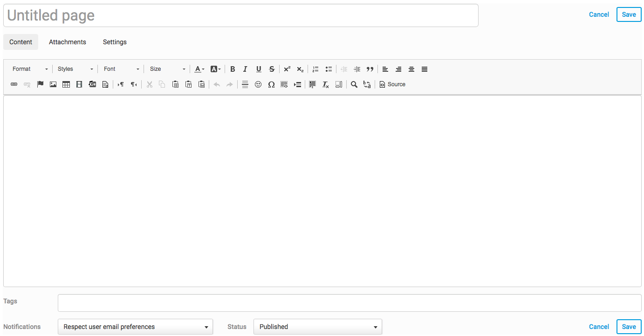Screen dimensions: 644x336
Task: Click the Untitled page title field
Action: tap(241, 15)
